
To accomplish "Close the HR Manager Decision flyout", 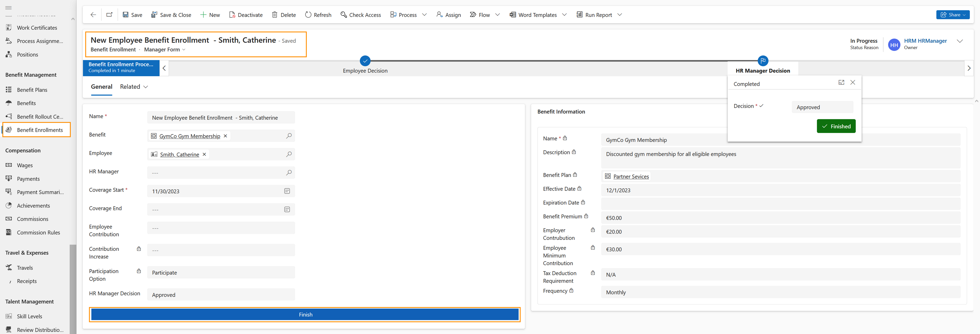I will (x=853, y=82).
